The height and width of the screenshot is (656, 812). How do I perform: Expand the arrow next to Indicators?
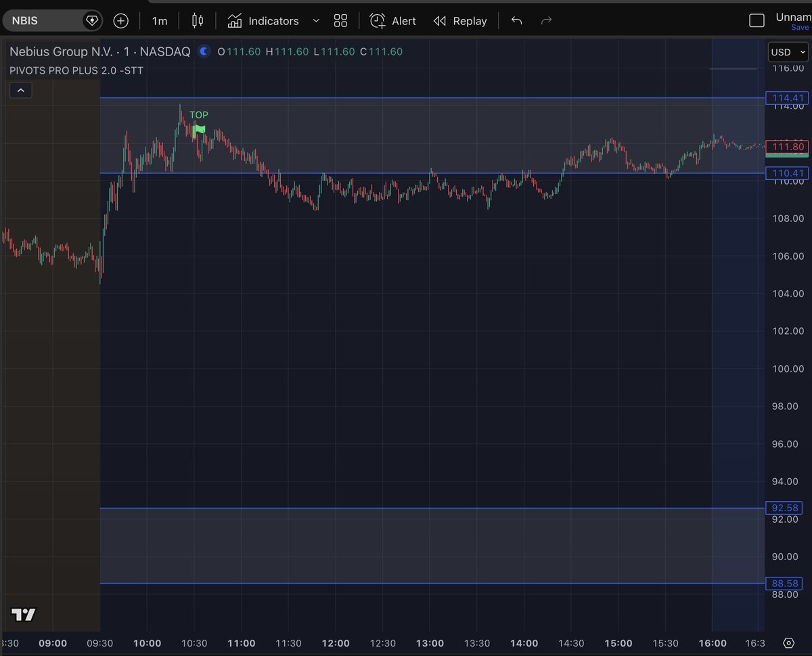(316, 21)
